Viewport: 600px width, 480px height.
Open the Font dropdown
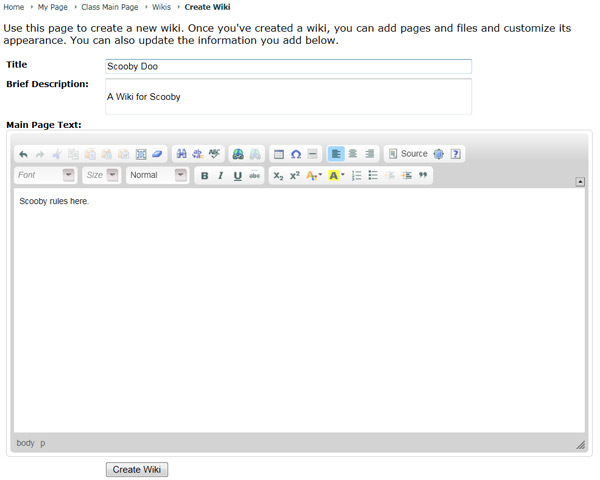[46, 175]
